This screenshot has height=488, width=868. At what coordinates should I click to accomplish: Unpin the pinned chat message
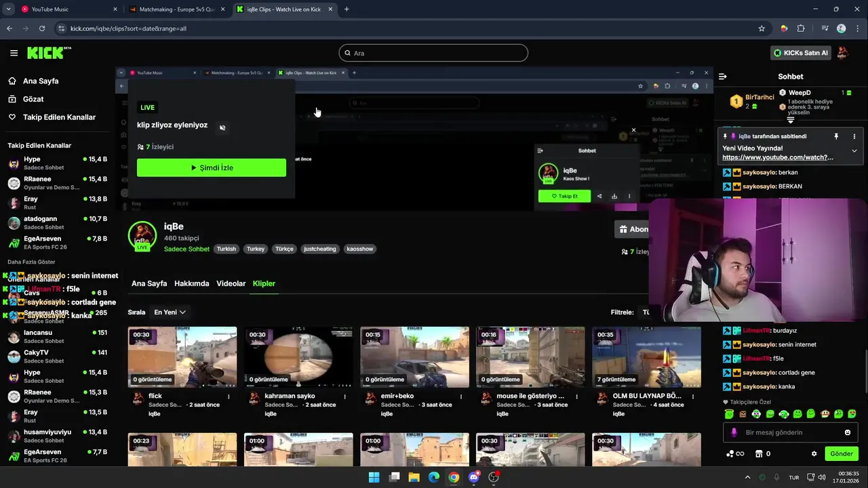[x=836, y=136]
